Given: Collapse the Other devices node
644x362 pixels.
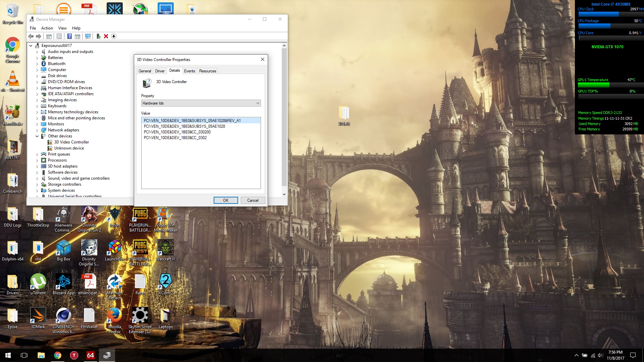Looking at the screenshot, I should coord(37,136).
